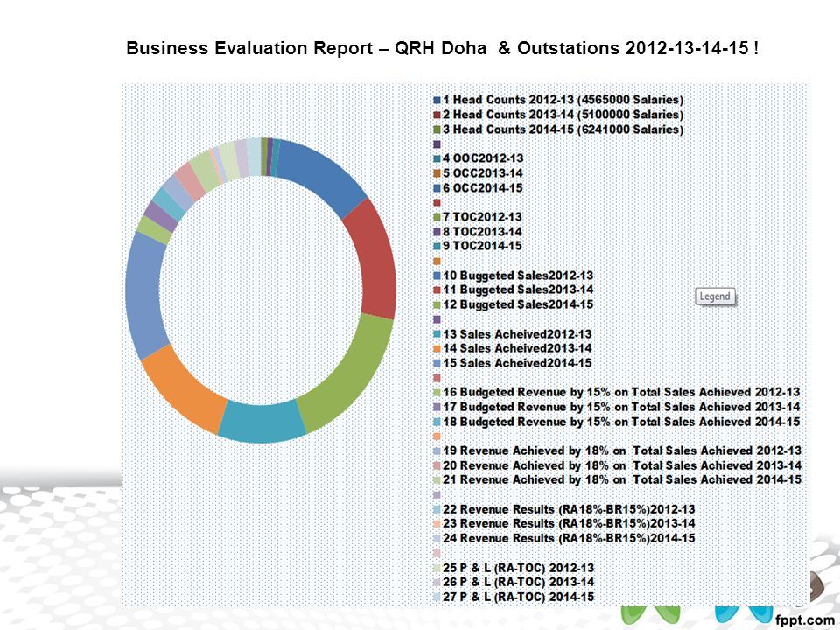Click the swatch beside Head Counts 2014-15
The width and height of the screenshot is (840, 630).
coord(437,129)
